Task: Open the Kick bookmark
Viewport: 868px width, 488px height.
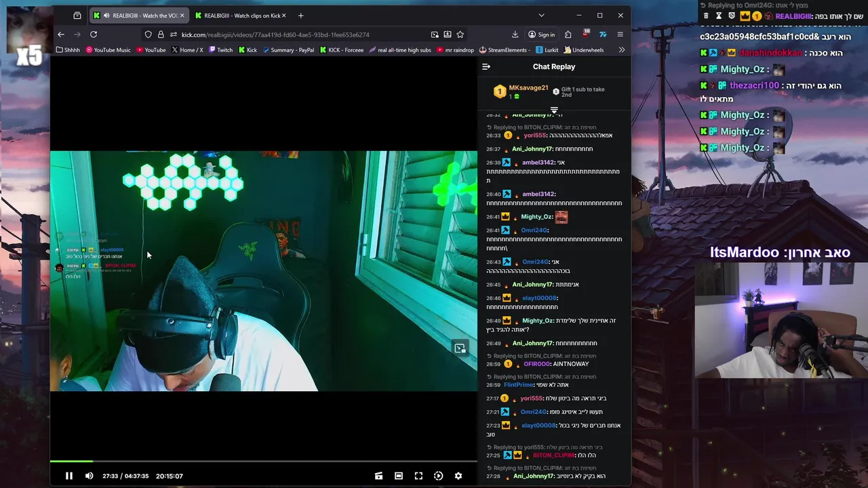Action: tap(248, 49)
